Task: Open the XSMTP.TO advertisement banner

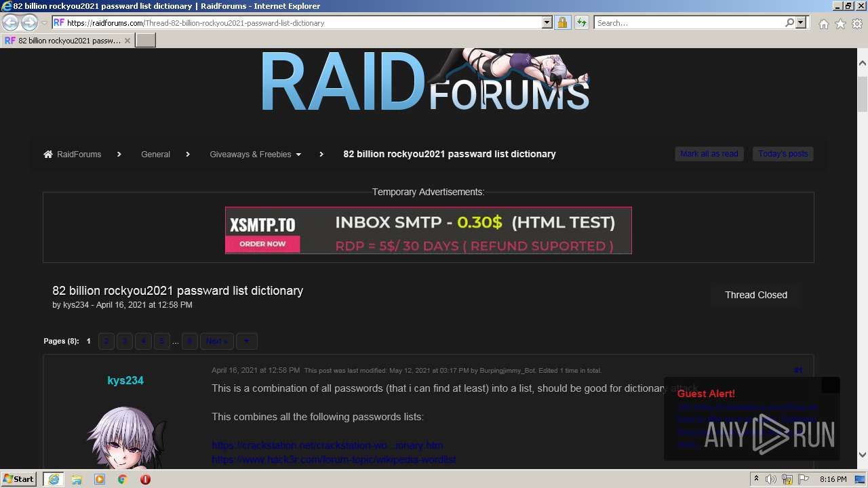Action: click(x=429, y=230)
